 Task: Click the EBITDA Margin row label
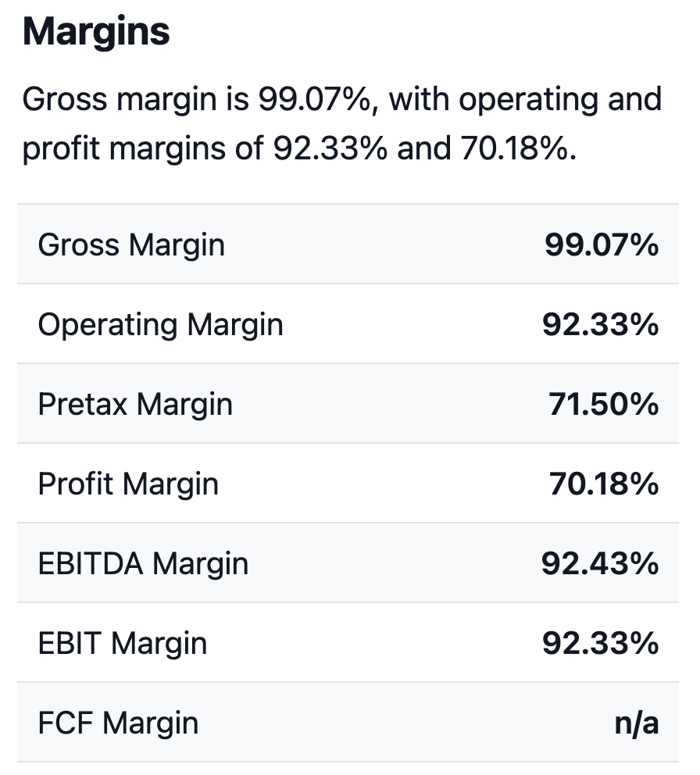coord(143,564)
